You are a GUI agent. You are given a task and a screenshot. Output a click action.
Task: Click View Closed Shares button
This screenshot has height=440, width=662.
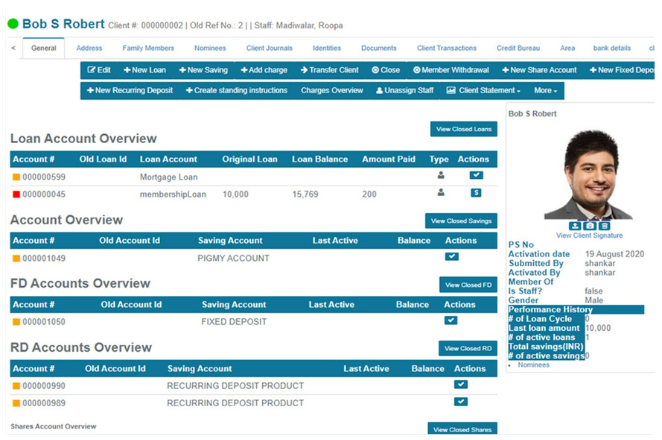pyautogui.click(x=462, y=429)
